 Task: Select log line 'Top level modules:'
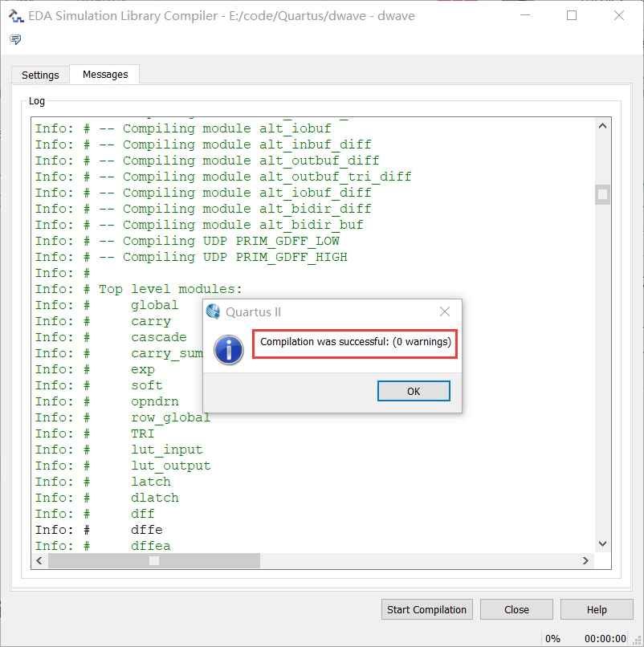click(x=139, y=289)
